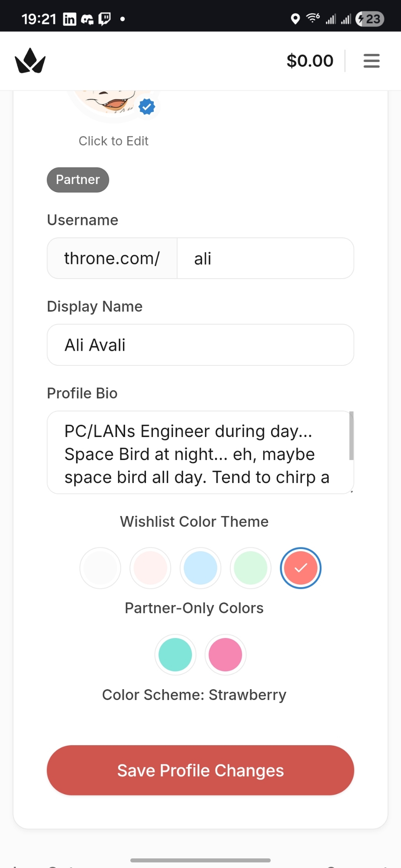Tap the LinkedIn notification icon

pos(70,19)
